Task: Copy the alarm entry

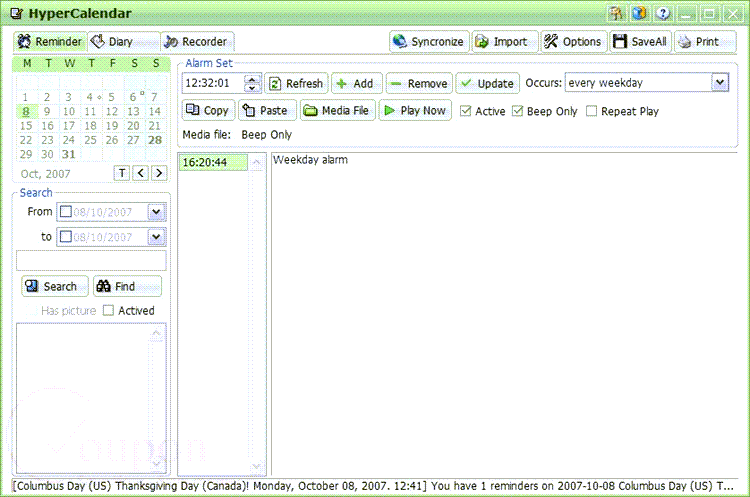Action: 208,110
